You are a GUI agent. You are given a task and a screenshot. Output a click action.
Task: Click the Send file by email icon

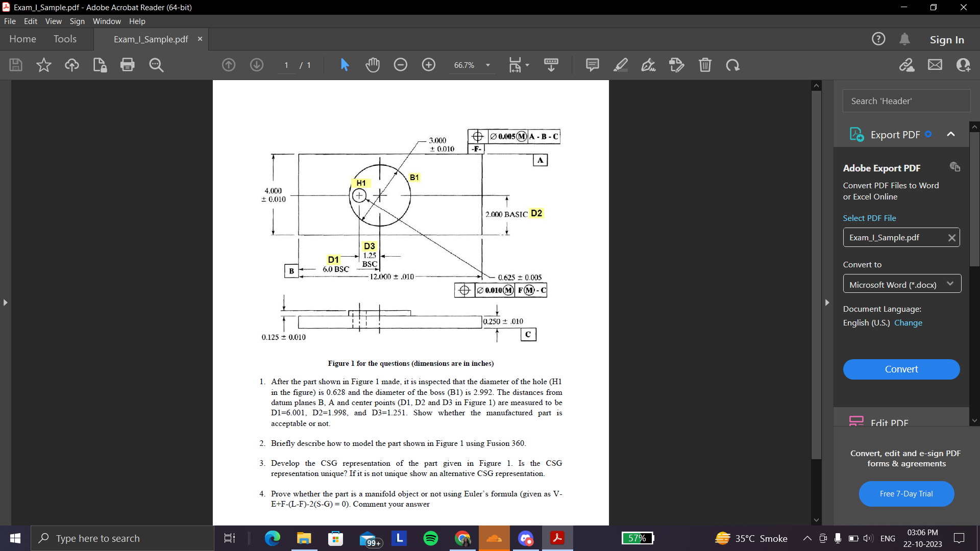tap(935, 65)
